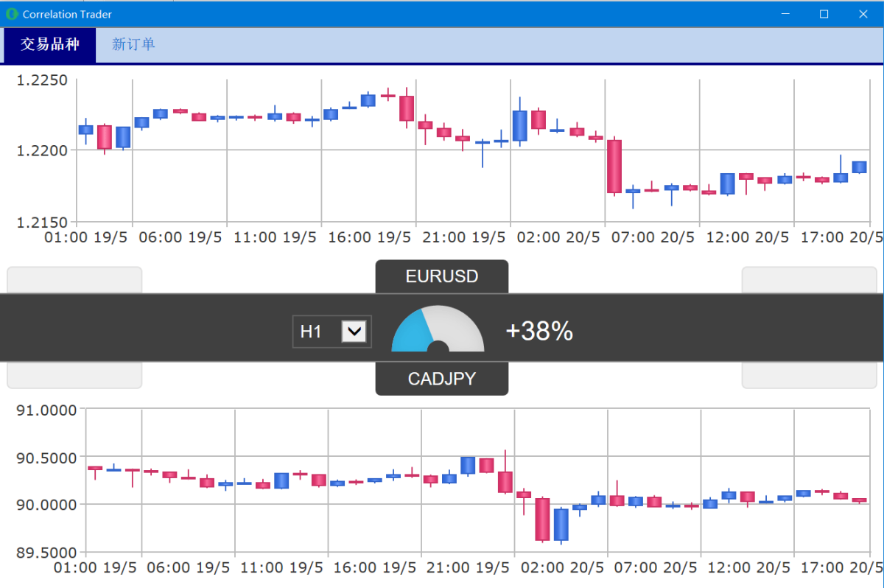Click the EURUSD symbol label
The image size is (884, 588).
441,276
